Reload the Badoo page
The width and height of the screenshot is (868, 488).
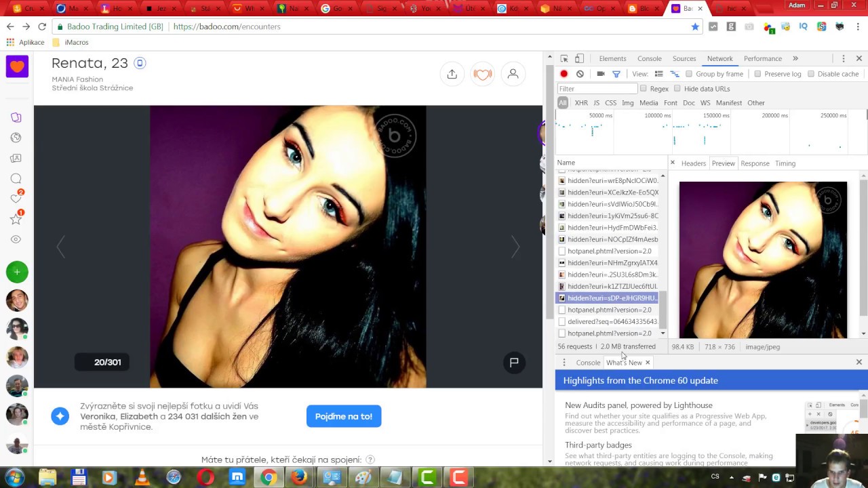42,26
